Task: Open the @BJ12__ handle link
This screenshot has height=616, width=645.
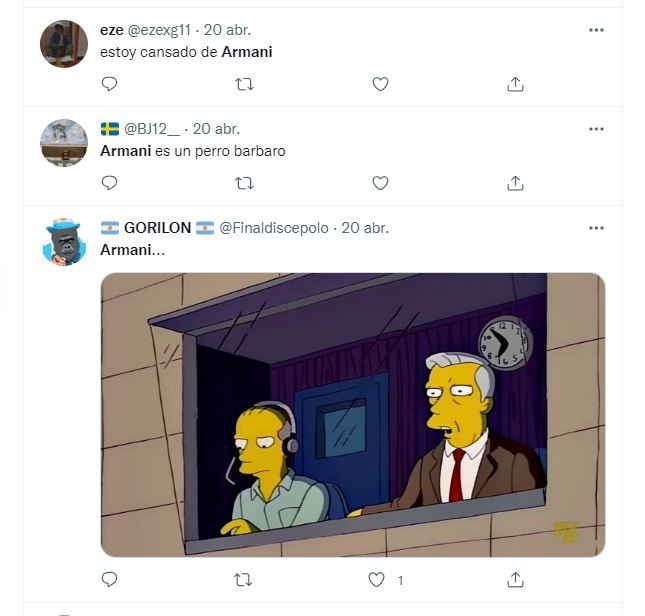Action: 152,129
